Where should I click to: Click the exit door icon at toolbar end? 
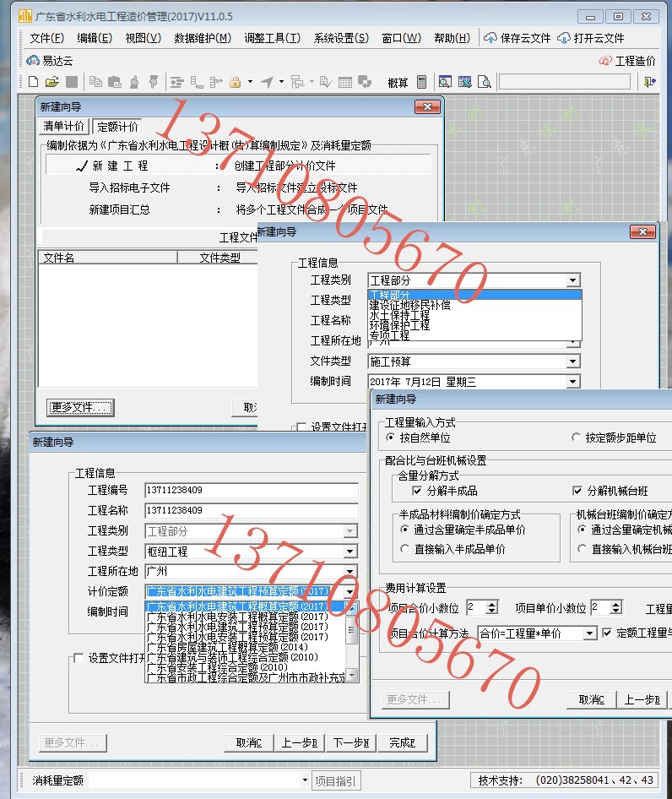point(649,82)
